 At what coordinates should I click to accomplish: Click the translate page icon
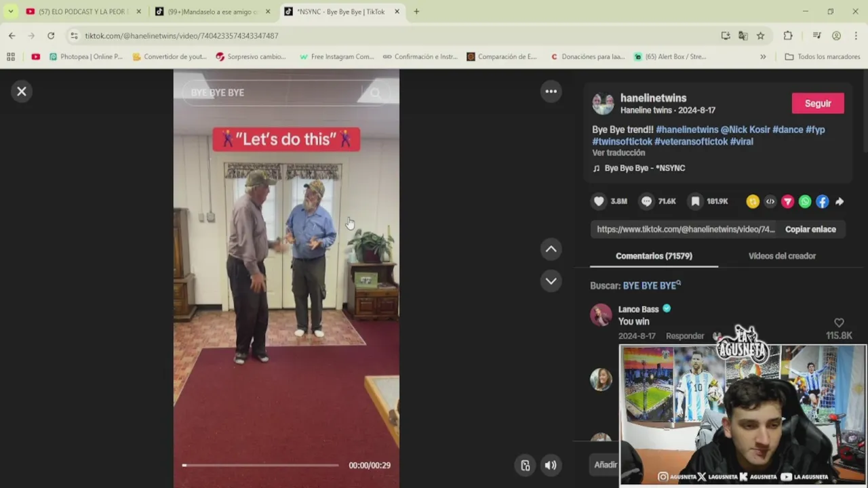click(743, 36)
